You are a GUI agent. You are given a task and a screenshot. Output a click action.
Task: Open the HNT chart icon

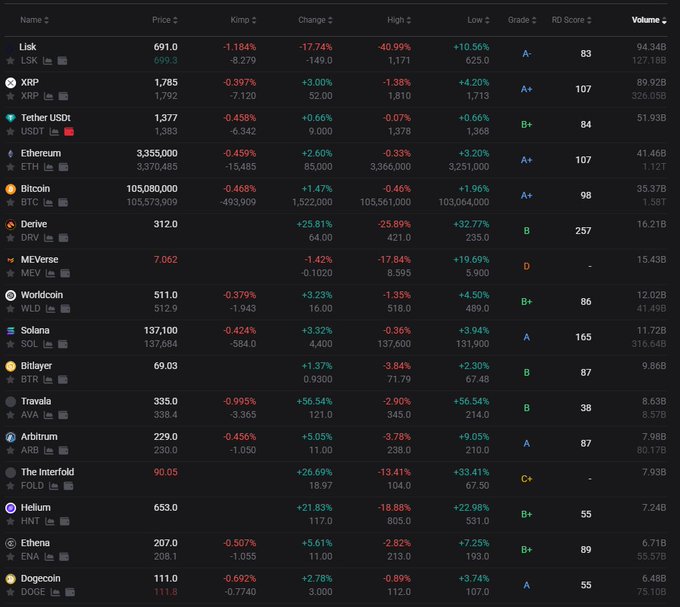(x=50, y=522)
